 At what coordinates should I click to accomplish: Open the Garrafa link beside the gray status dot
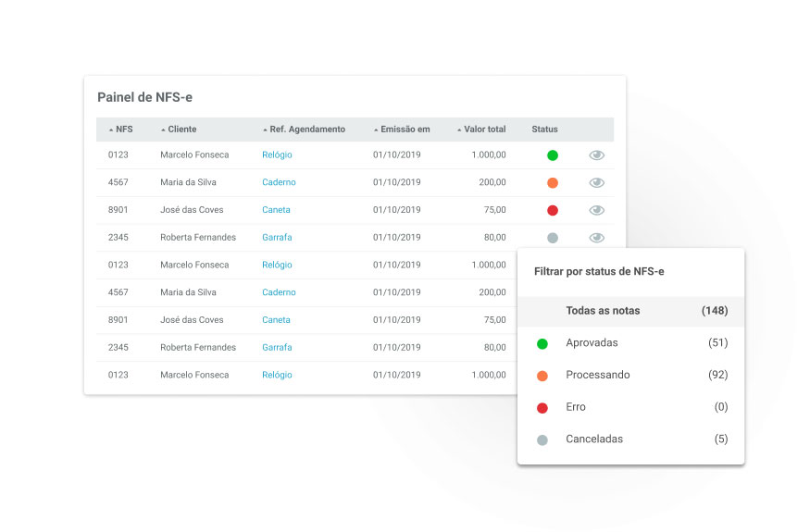coord(277,237)
